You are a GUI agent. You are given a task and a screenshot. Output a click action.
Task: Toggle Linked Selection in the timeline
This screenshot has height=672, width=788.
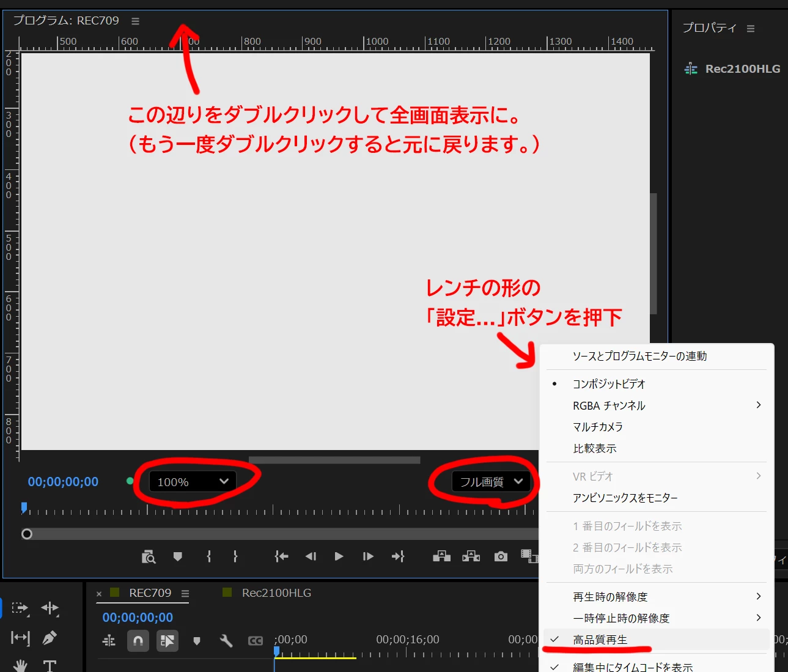[x=168, y=641]
